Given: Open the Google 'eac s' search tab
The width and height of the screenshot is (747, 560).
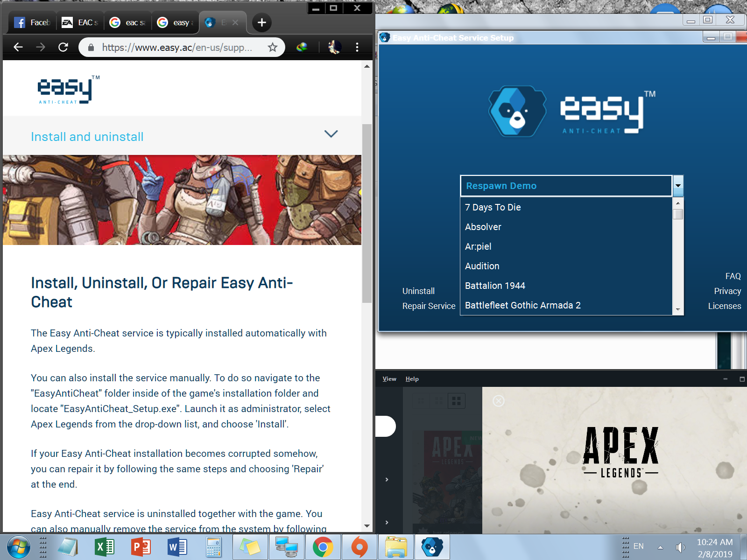Looking at the screenshot, I should point(128,22).
